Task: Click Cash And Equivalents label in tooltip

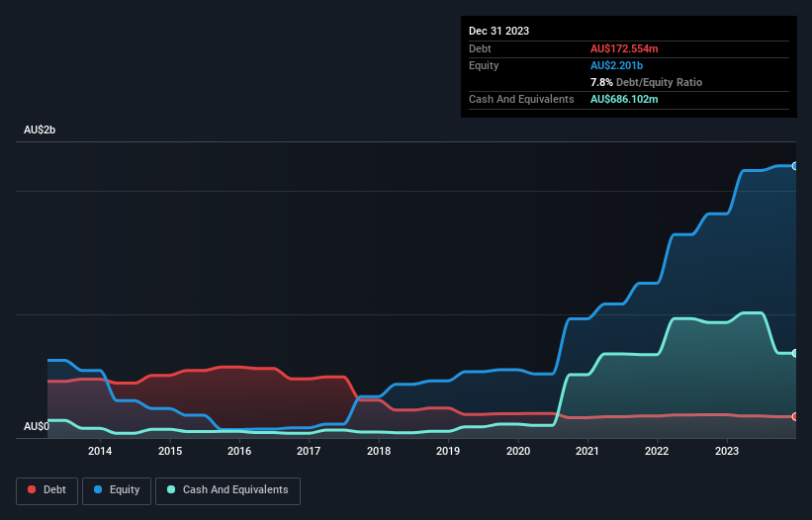Action: coord(521,99)
